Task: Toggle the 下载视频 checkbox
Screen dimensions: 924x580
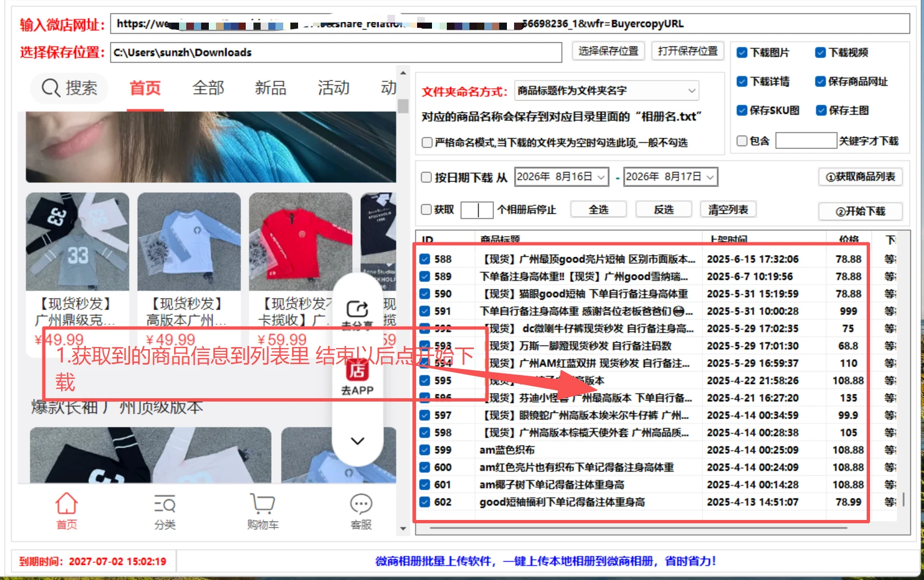Action: (820, 53)
